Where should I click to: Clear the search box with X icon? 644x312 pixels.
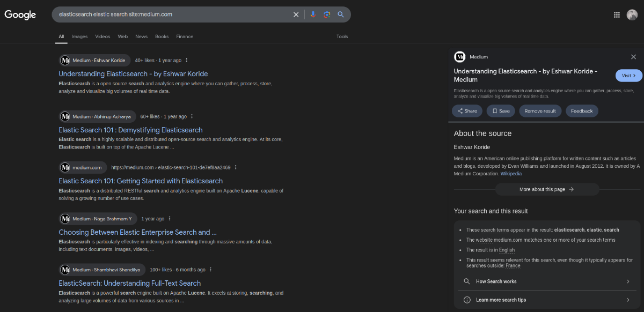[x=296, y=14]
